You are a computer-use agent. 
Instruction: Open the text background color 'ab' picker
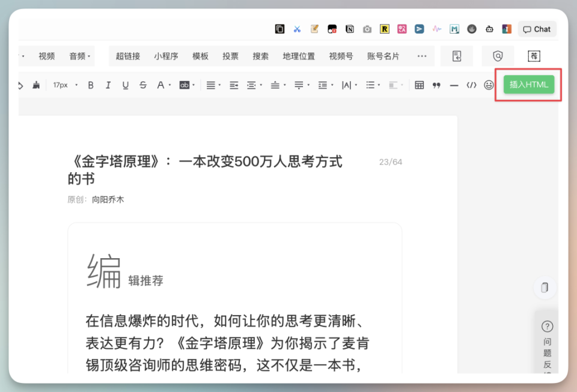point(186,85)
